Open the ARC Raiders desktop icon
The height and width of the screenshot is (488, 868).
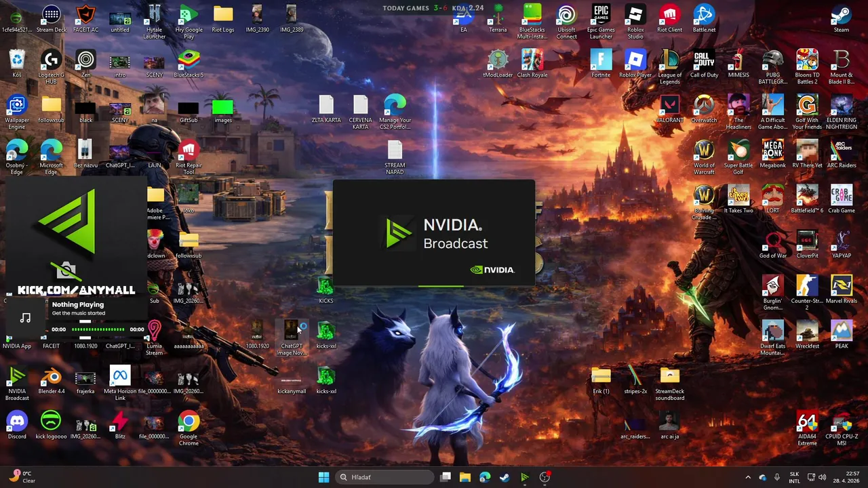842,155
